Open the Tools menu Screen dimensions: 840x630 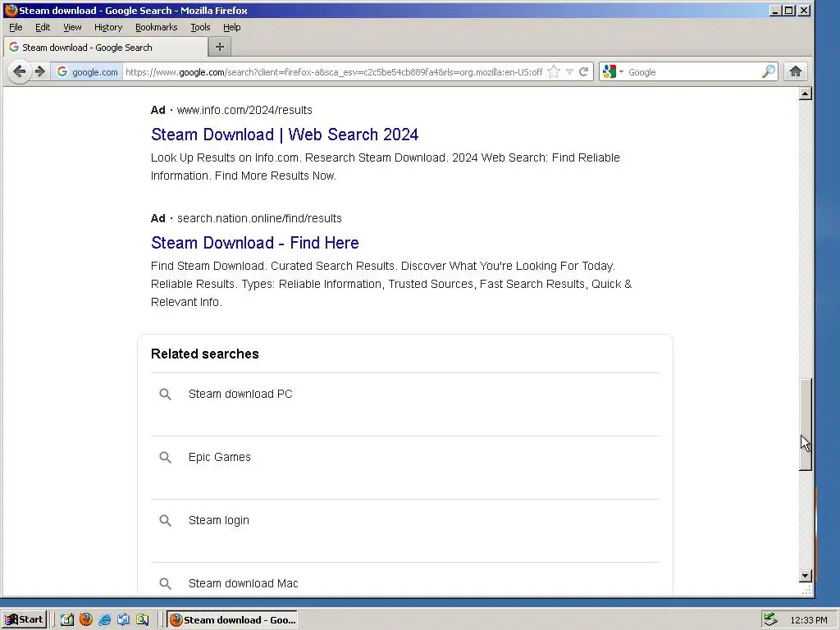click(x=200, y=27)
